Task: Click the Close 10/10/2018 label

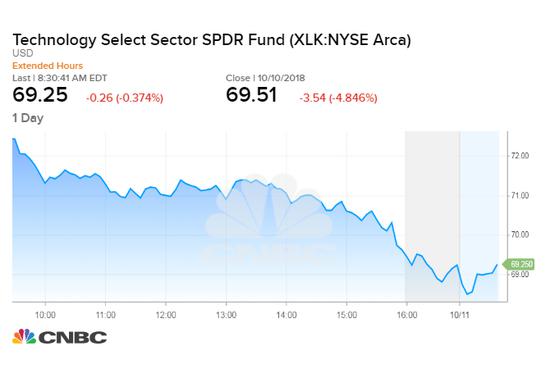Action: click(x=265, y=78)
